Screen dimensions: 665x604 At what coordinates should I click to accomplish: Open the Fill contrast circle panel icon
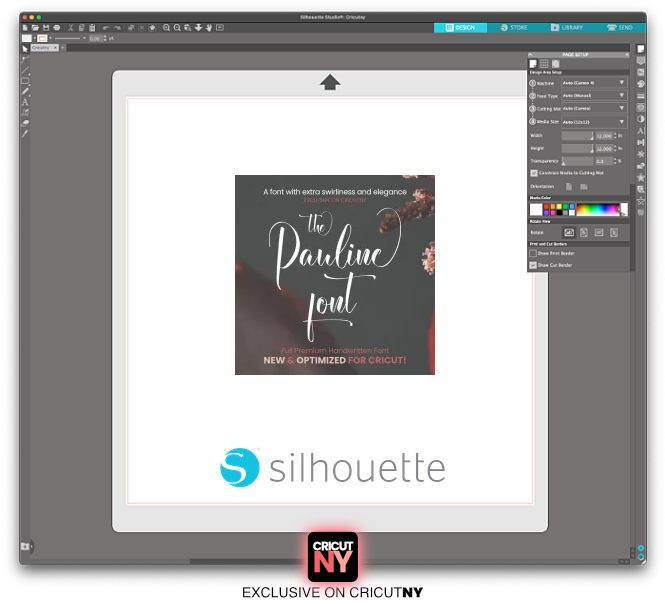tap(640, 119)
